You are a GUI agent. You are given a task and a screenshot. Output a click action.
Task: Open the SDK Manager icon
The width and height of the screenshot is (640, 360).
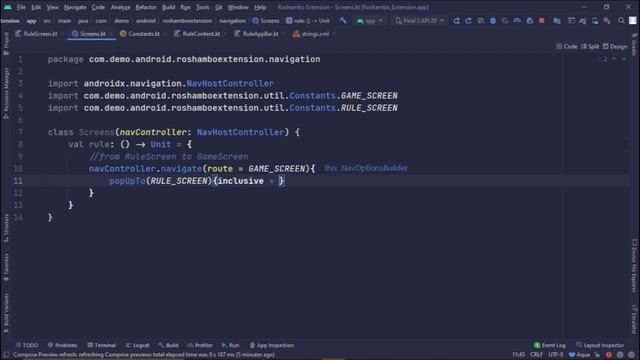(x=607, y=20)
